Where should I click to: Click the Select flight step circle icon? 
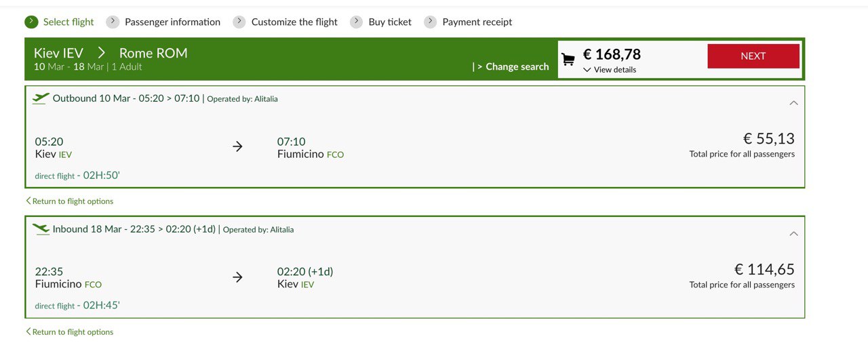pos(31,22)
